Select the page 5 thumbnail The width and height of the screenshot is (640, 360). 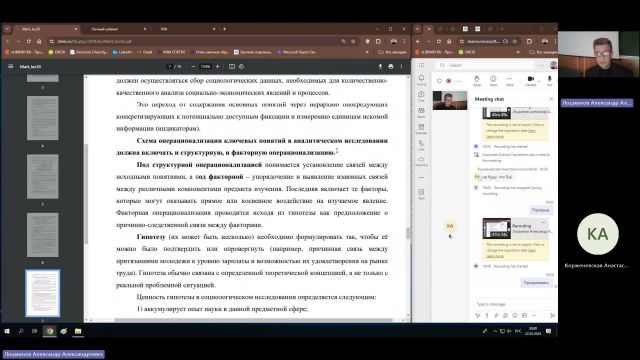pyautogui.click(x=42, y=176)
